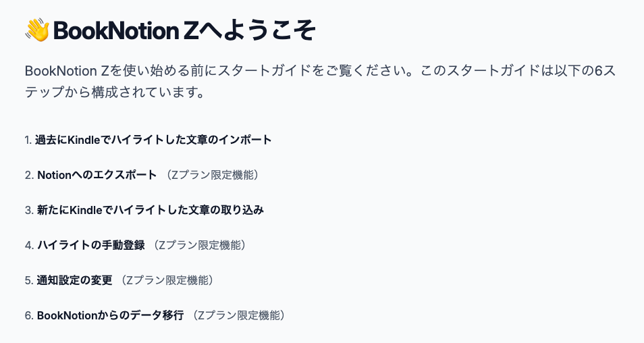Image resolution: width=644 pixels, height=343 pixels.
Task: Click the list number 2 marker
Action: [x=29, y=175]
